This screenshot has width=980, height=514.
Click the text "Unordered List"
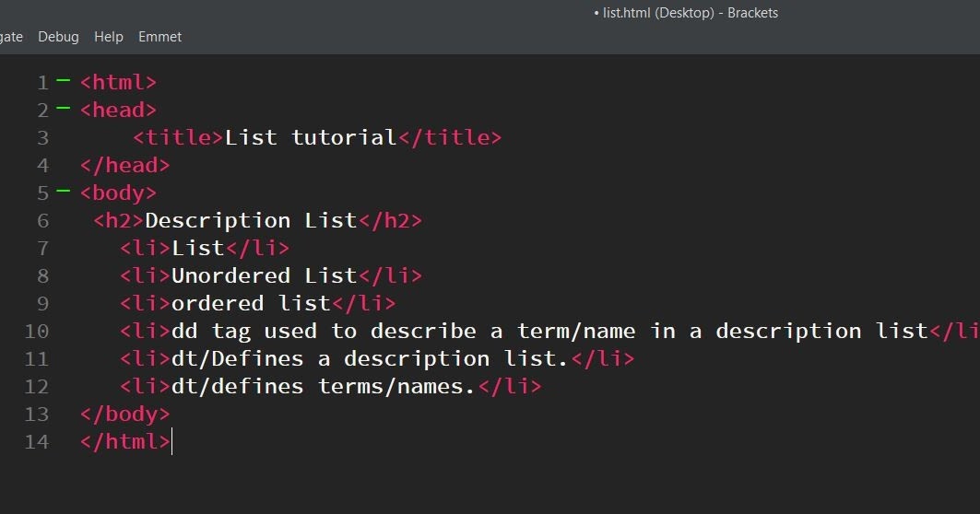pyautogui.click(x=264, y=275)
